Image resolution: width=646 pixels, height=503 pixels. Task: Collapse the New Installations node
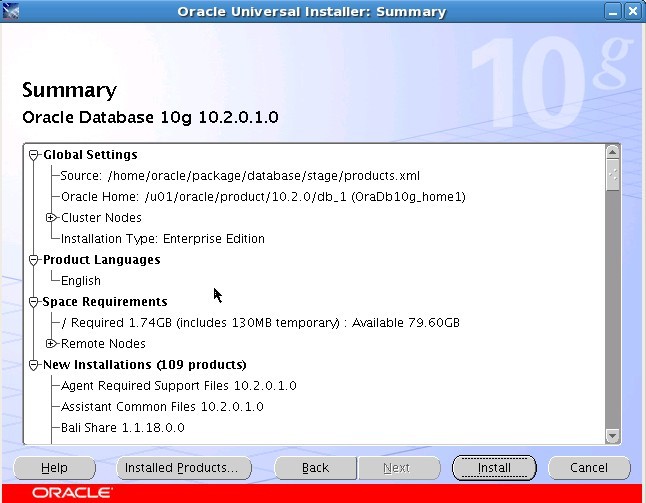click(34, 365)
